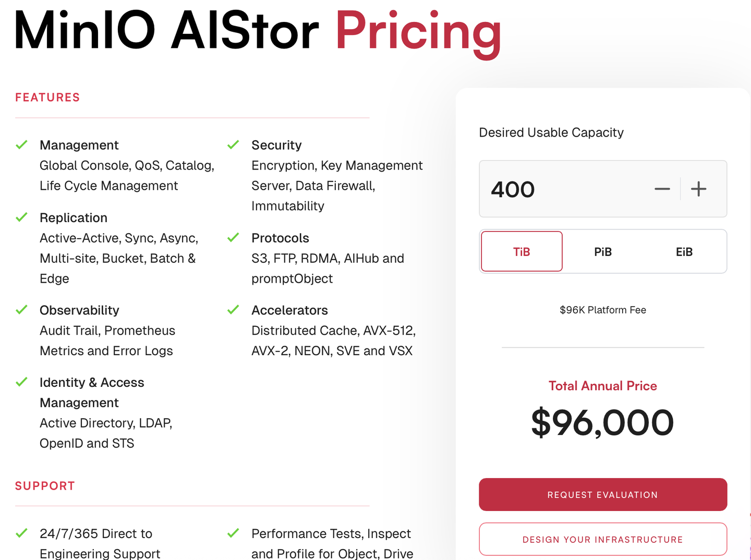This screenshot has width=751, height=560.
Task: Click the Observability checkmark icon
Action: click(21, 310)
